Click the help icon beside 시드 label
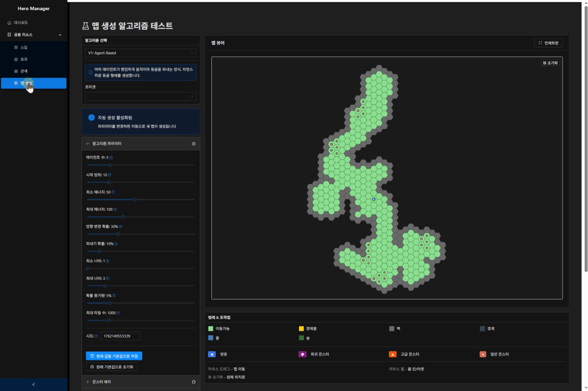This screenshot has height=391, width=588. 96,336
